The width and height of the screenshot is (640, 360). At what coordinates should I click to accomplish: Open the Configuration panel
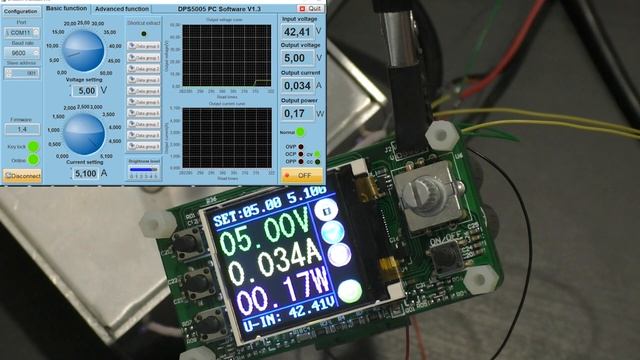coord(20,11)
